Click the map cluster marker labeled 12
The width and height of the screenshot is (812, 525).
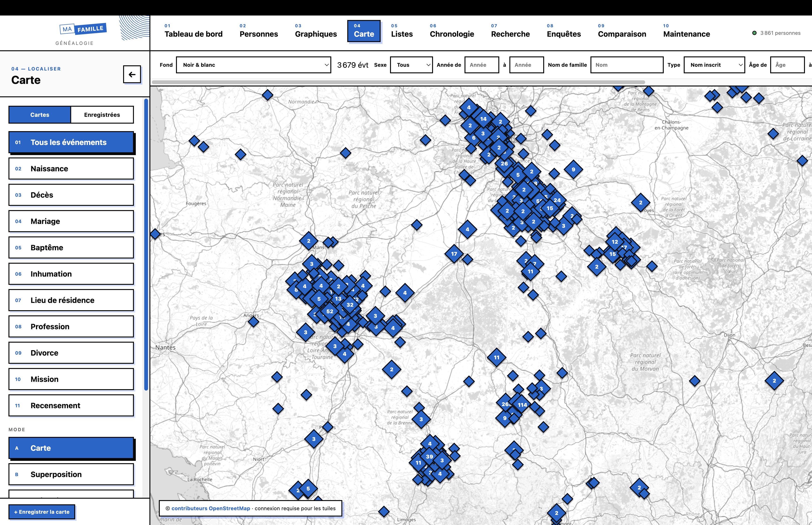(615, 242)
